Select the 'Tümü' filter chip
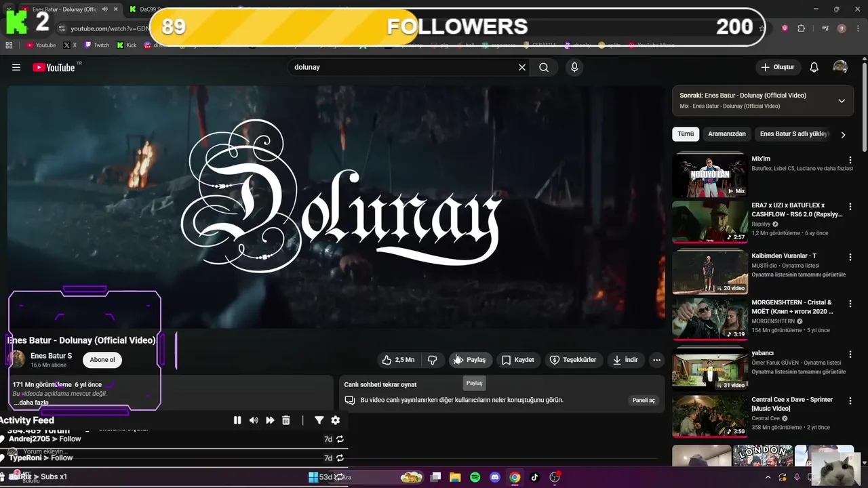The width and height of the screenshot is (868, 488). (686, 134)
